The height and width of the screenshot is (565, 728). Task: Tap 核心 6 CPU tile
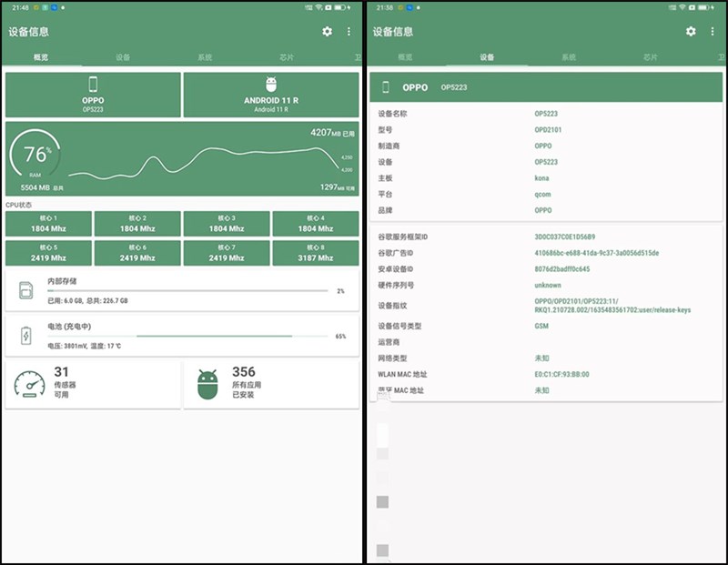click(137, 253)
